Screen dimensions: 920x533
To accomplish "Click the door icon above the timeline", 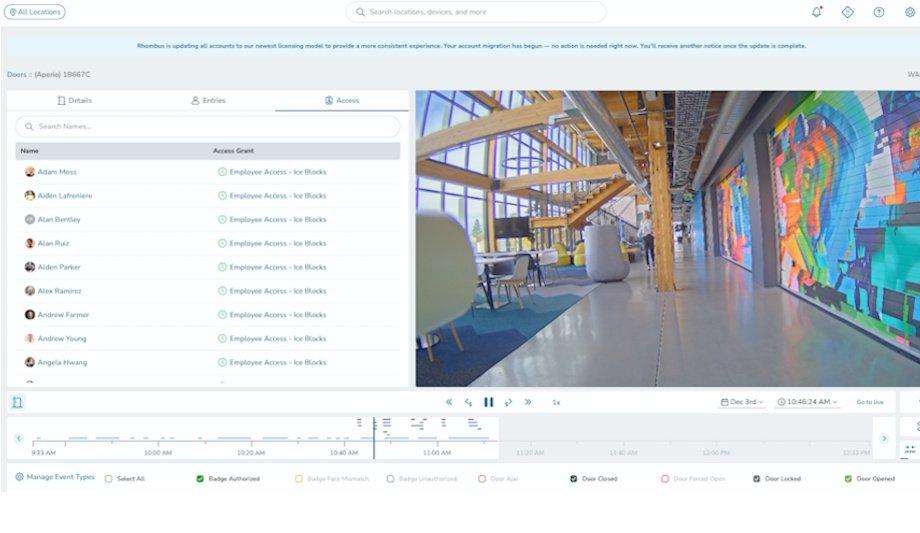I will coord(17,402).
